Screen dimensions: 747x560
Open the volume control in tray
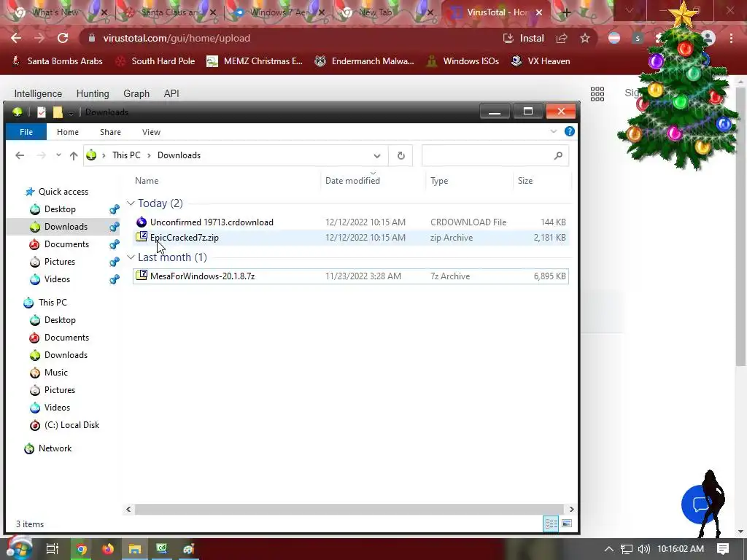[643, 549]
